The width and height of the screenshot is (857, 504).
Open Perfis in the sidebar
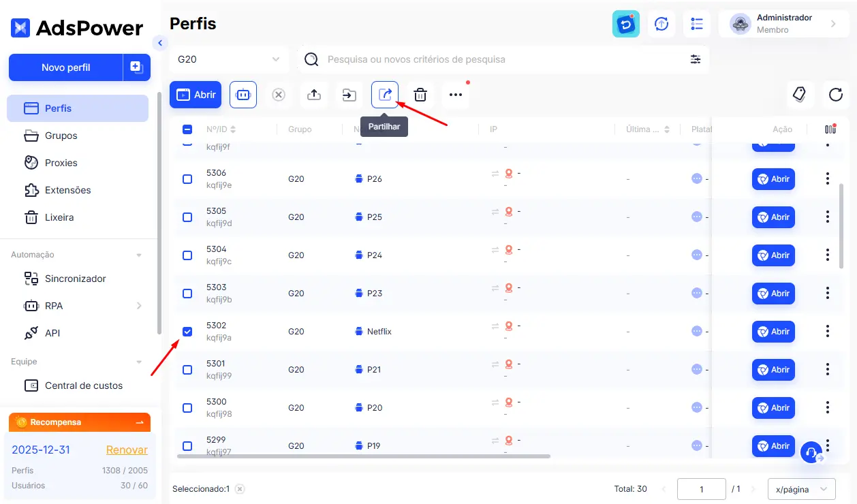78,108
